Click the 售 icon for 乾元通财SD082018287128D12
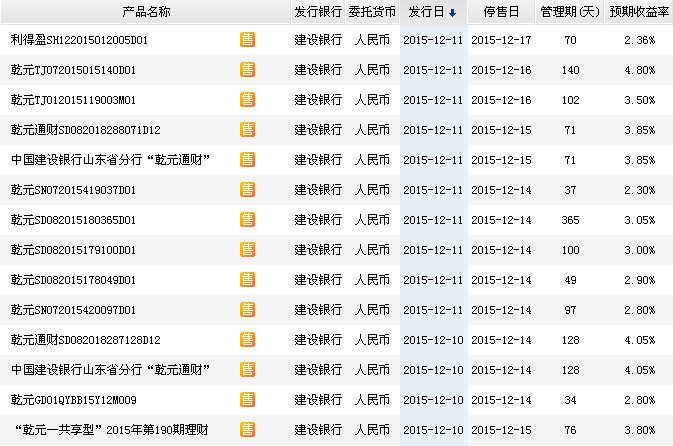This screenshot has width=673, height=446. tap(247, 340)
